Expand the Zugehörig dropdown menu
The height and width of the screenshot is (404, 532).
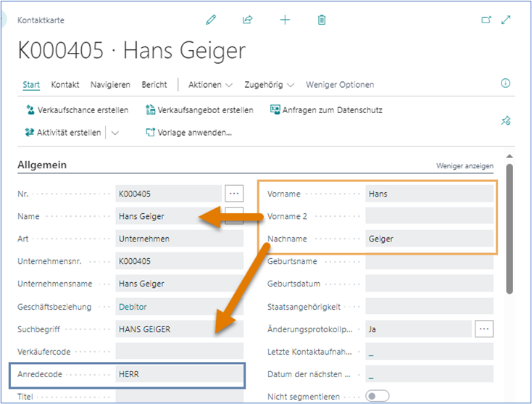click(270, 85)
